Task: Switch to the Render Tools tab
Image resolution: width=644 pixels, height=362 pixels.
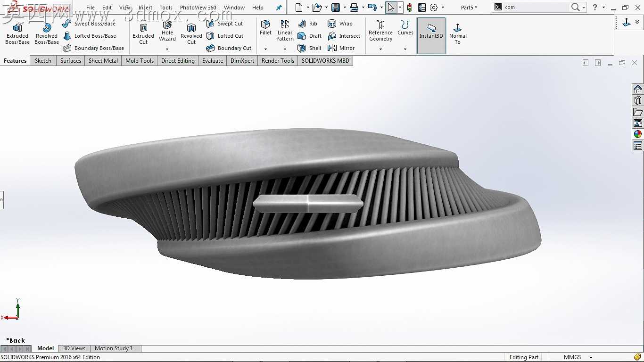Action: click(x=278, y=61)
